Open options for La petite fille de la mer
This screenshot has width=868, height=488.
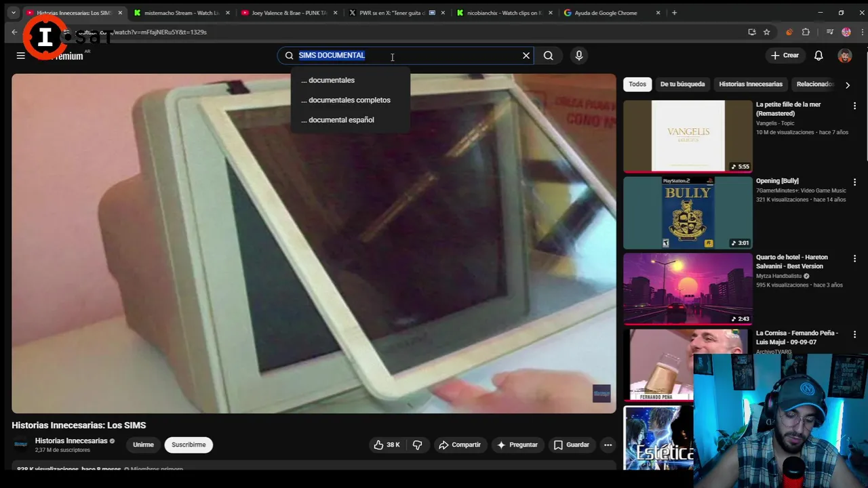854,106
